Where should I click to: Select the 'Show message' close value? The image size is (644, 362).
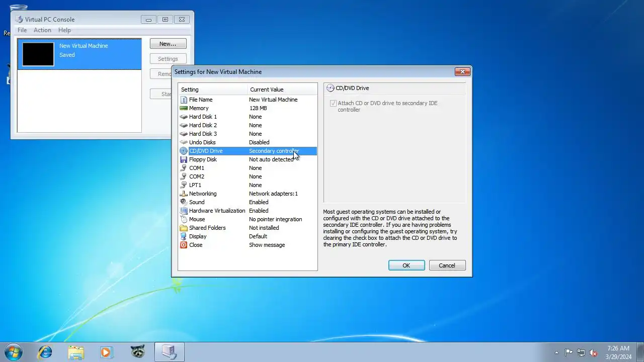tap(267, 245)
